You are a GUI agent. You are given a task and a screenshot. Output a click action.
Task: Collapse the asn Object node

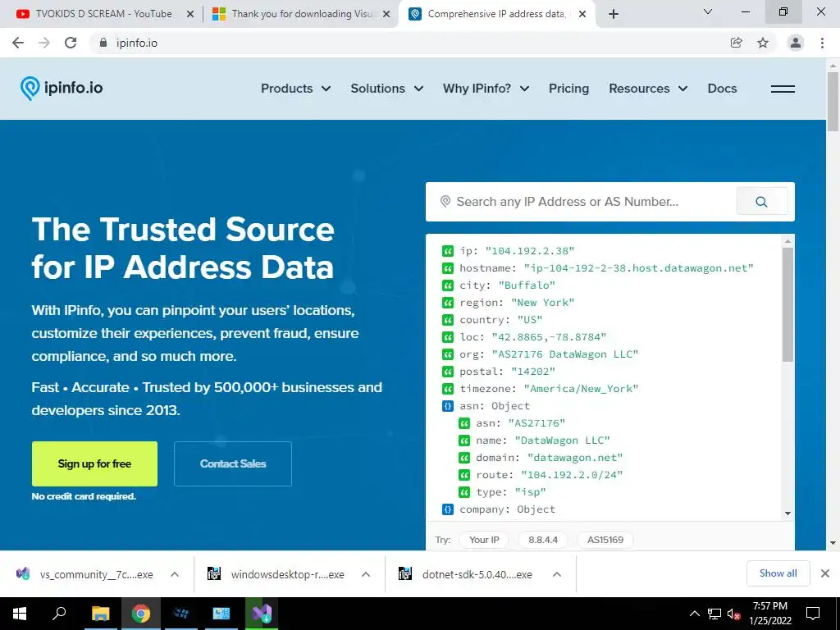click(x=448, y=405)
